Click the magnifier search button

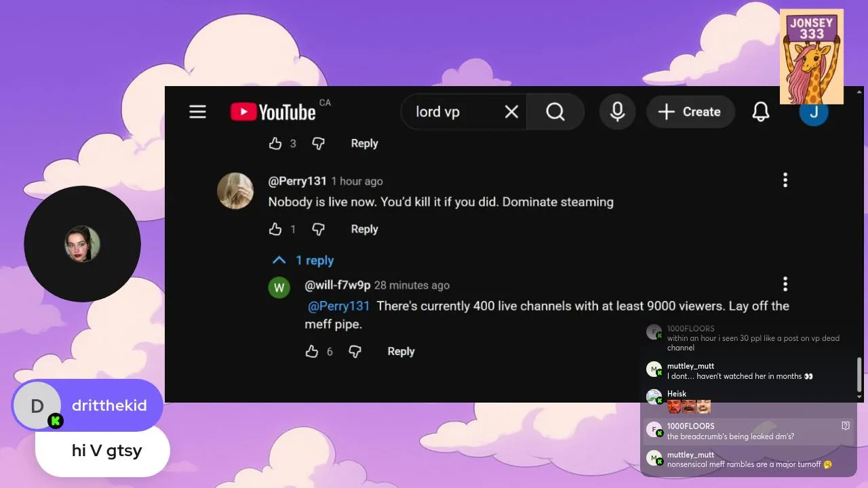[x=555, y=112]
